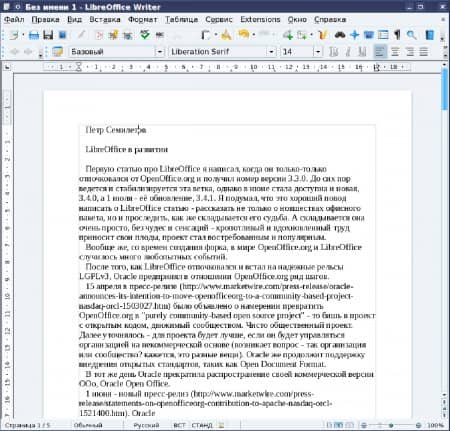Click the vertical scrollbar thumb
The image size is (450, 431).
click(x=445, y=90)
